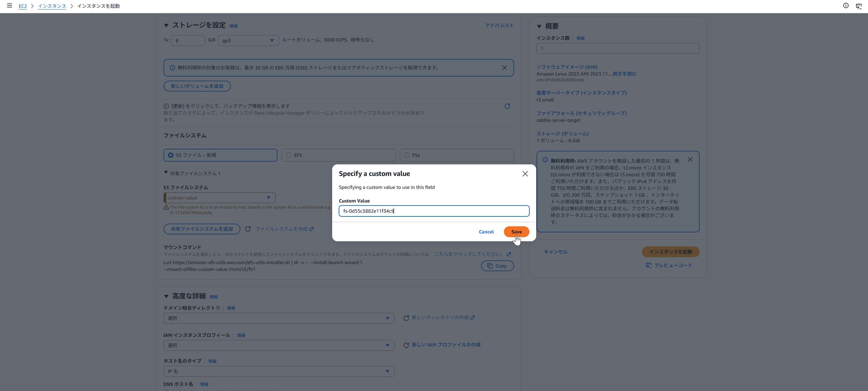
Task: Click refresh icon next to new directory link
Action: pos(406,318)
